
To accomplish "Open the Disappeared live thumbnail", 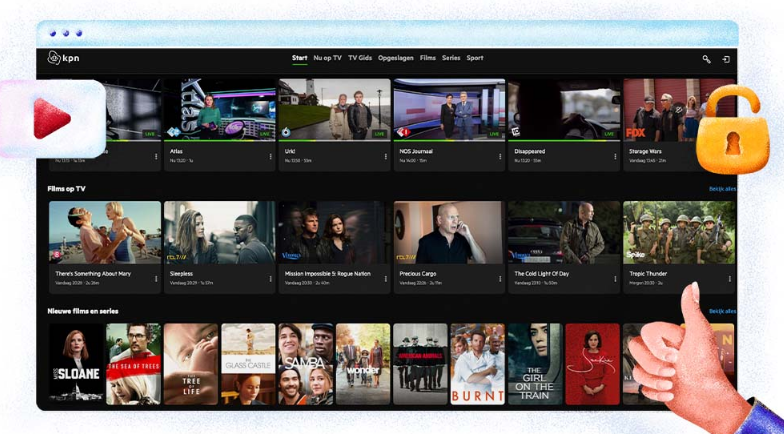I will (564, 110).
